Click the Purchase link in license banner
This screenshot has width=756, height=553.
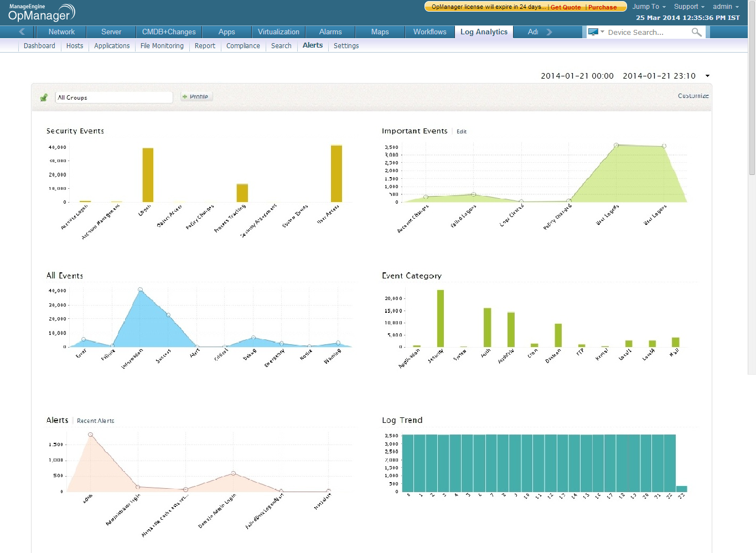point(603,7)
